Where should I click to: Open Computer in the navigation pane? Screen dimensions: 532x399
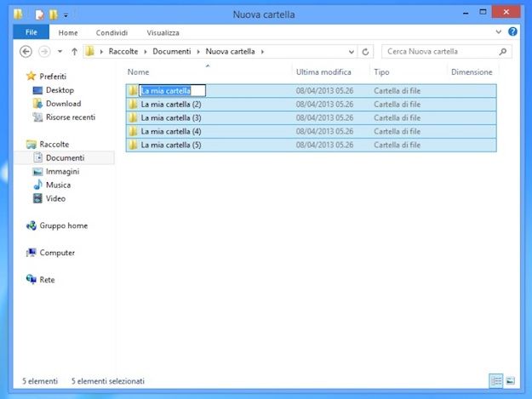(57, 253)
